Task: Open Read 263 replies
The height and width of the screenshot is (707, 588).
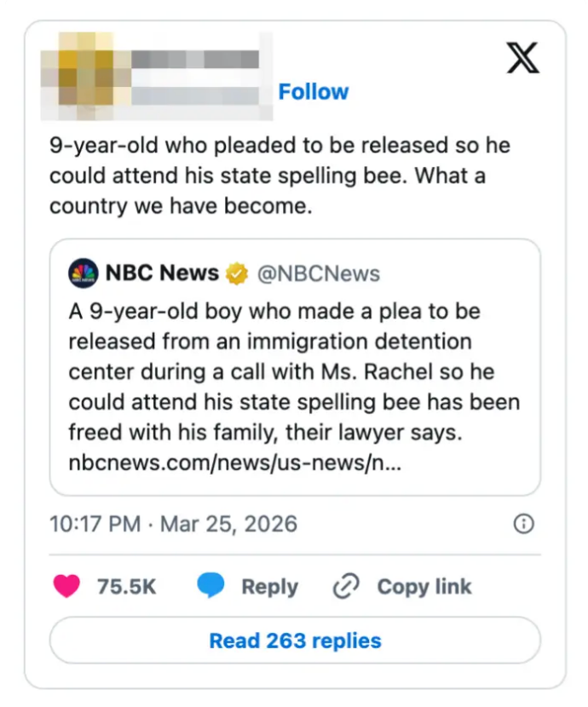Action: pyautogui.click(x=295, y=641)
